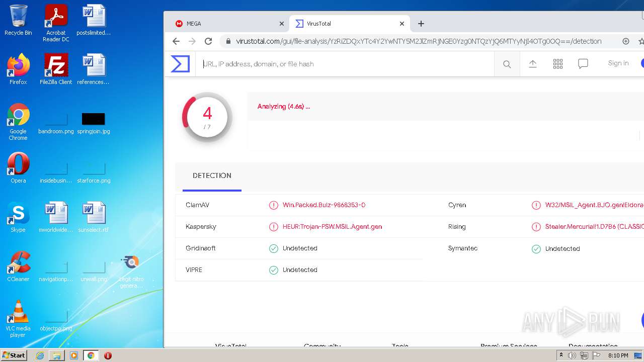Launch Skype desktop shortcut
Viewport: 644px width, 362px height.
point(18,217)
